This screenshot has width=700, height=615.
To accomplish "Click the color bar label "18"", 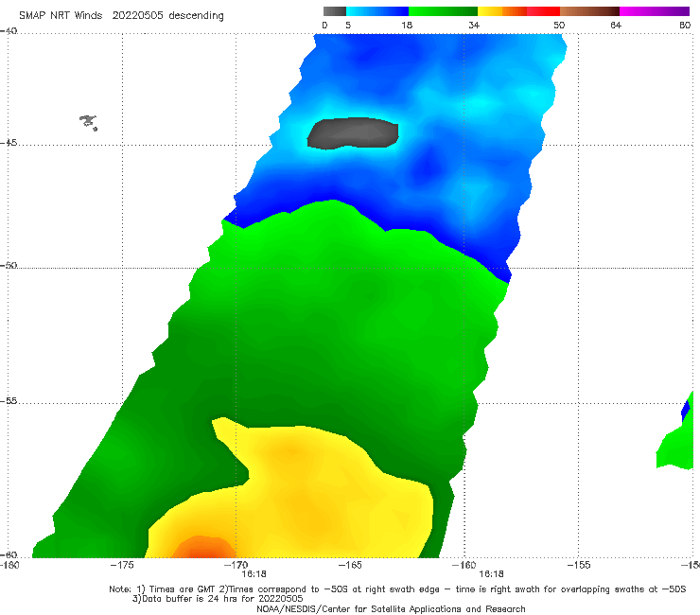I will tap(407, 26).
